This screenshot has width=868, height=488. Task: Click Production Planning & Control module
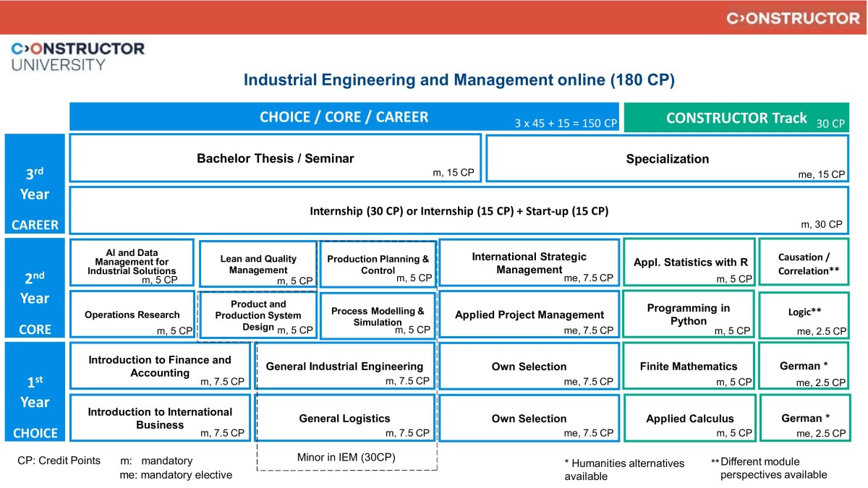tap(378, 264)
